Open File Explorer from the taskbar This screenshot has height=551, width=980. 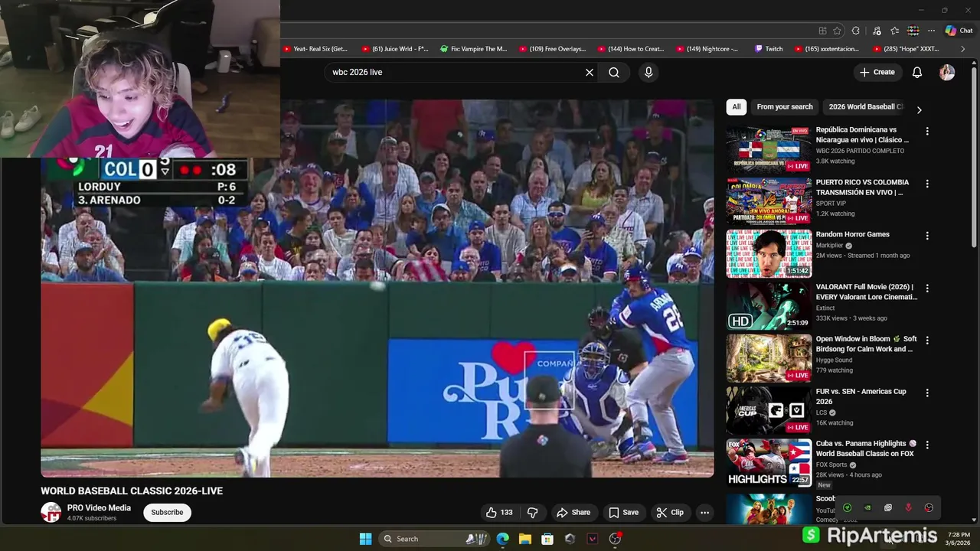click(525, 539)
